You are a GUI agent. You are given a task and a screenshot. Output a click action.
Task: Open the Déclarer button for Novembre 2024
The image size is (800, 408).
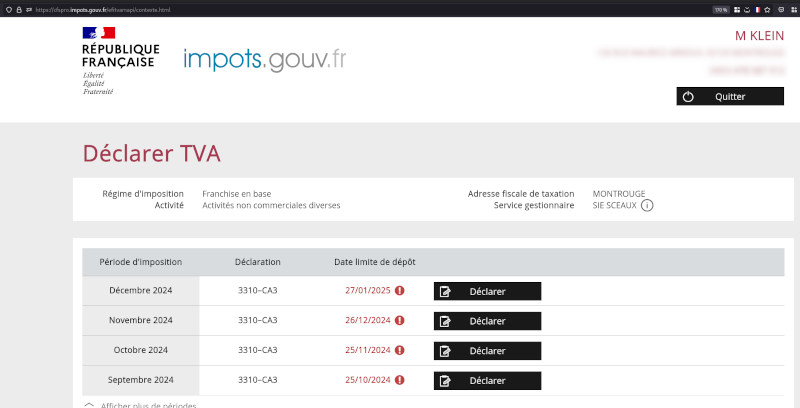[x=487, y=321]
